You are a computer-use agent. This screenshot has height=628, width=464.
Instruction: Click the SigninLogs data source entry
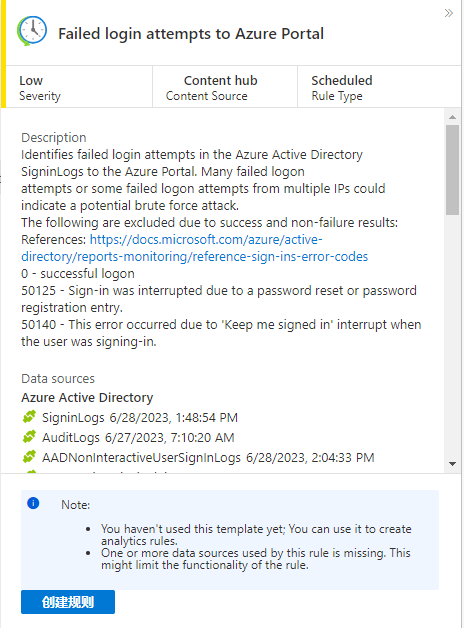click(x=140, y=417)
